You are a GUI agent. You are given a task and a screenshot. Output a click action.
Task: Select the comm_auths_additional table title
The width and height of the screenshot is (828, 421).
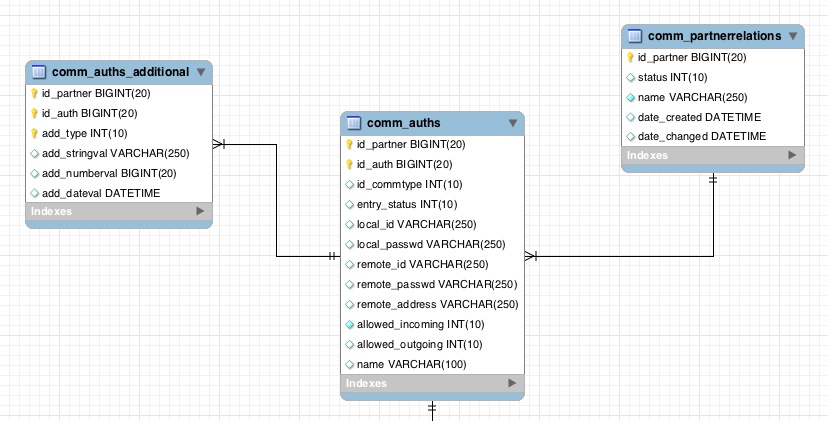pyautogui.click(x=120, y=72)
